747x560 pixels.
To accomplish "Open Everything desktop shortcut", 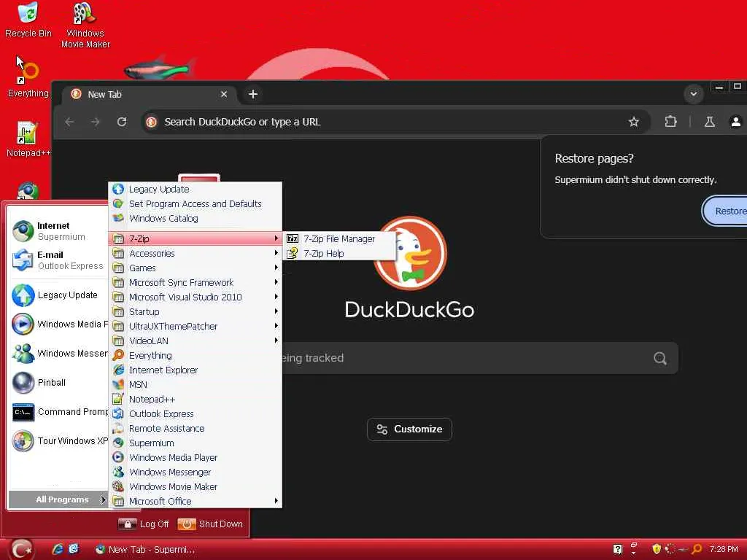I will pyautogui.click(x=28, y=79).
